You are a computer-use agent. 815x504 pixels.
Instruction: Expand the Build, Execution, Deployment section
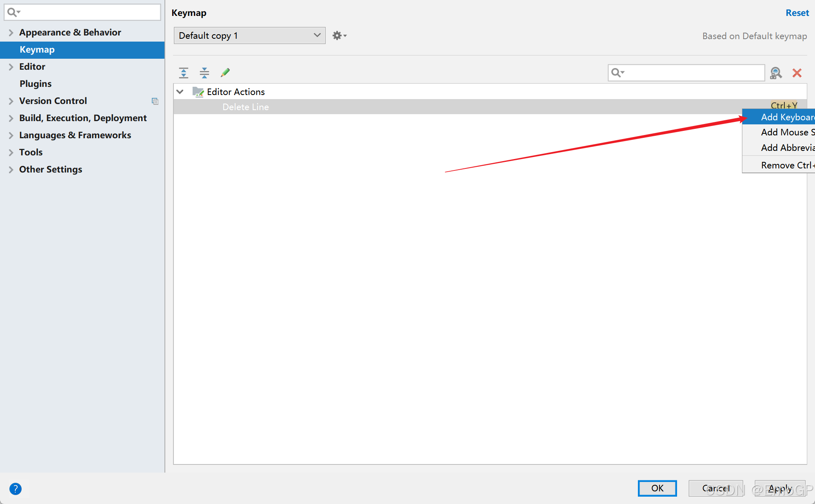[11, 118]
